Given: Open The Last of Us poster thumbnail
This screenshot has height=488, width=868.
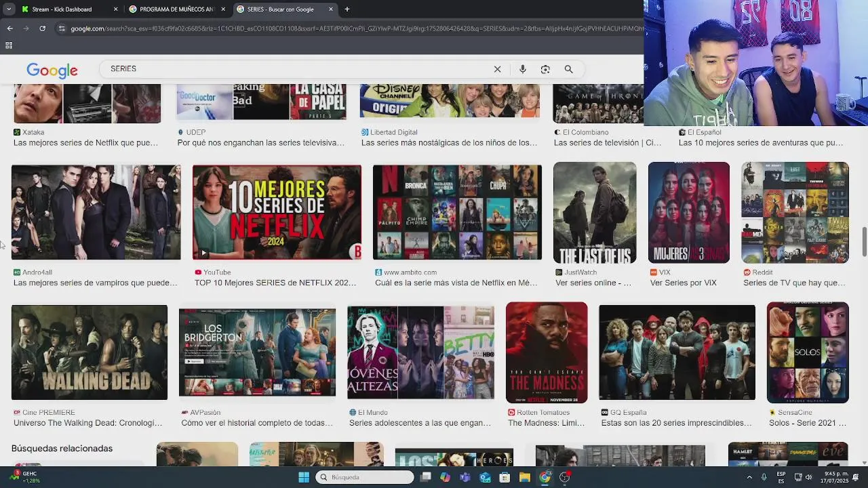Looking at the screenshot, I should point(595,212).
